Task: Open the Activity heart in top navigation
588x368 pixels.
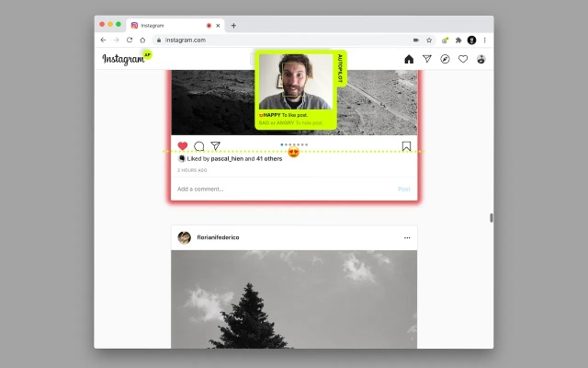Action: pyautogui.click(x=463, y=59)
